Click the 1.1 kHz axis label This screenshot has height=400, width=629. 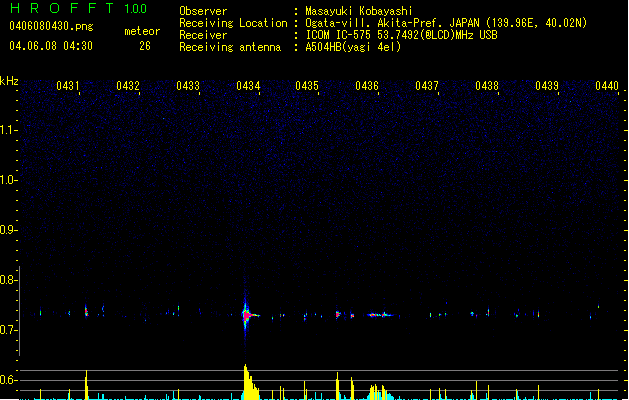(8, 130)
